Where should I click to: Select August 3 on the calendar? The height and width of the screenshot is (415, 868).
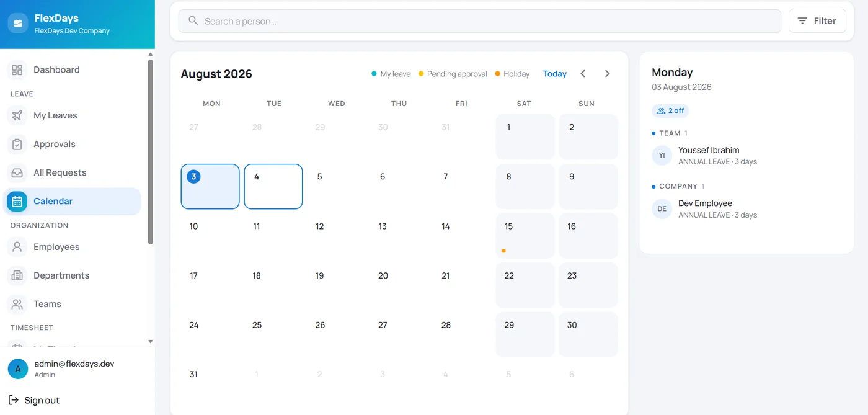210,186
